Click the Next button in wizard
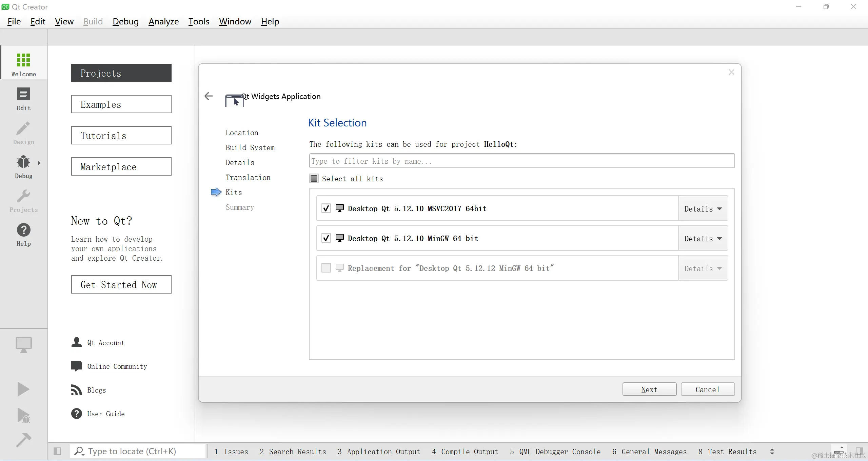Image resolution: width=868 pixels, height=461 pixels. tap(649, 389)
